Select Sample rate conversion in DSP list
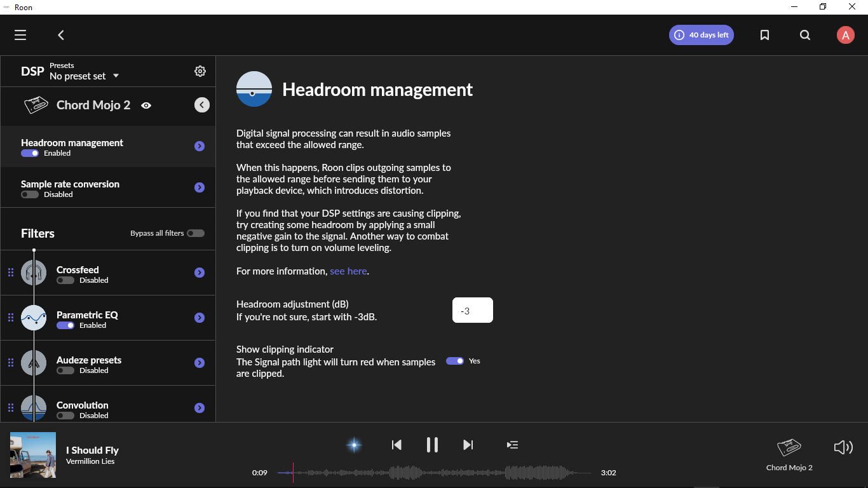 [108, 188]
